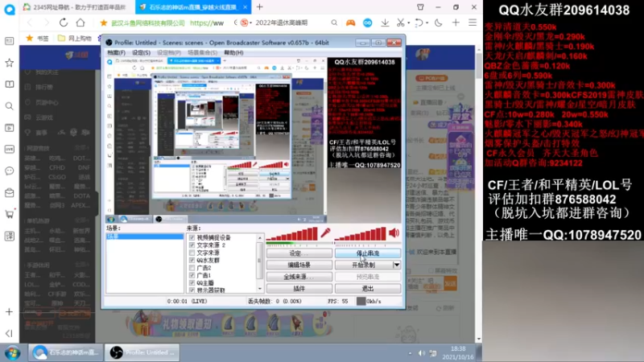Click the 设定... button in OBS
Screen dimensions: 644x362
[299, 253]
